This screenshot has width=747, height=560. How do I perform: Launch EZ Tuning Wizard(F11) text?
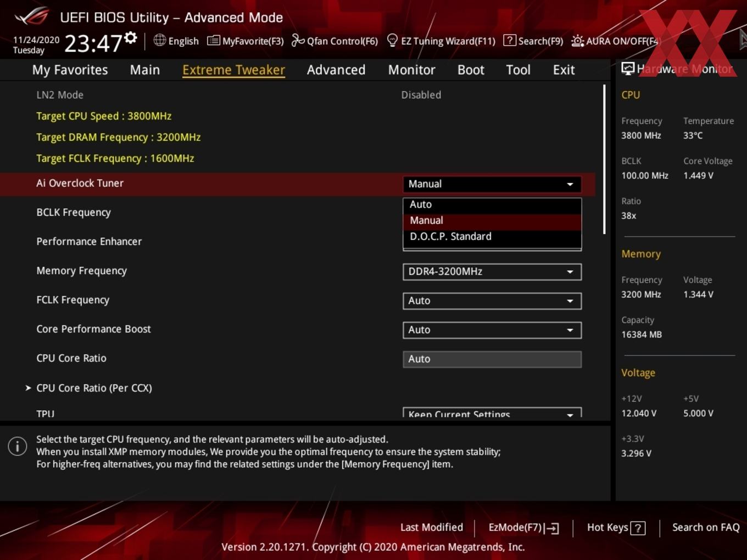[448, 41]
